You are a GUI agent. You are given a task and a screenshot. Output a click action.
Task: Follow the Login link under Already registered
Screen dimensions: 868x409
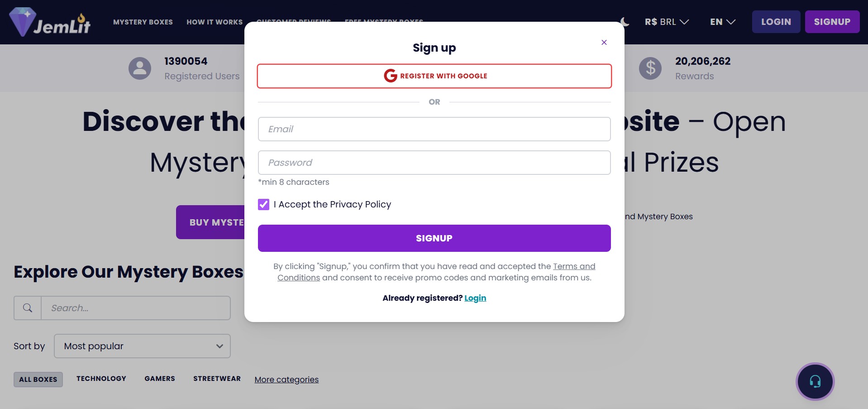475,298
